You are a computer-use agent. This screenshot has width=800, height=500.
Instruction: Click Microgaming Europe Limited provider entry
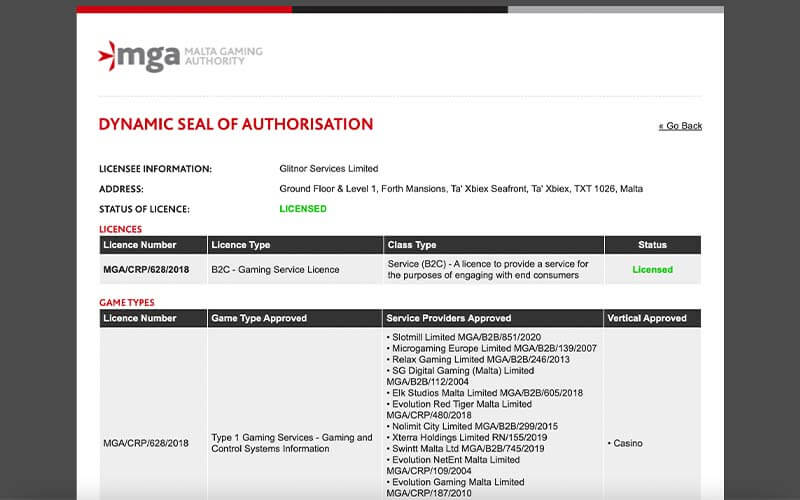491,348
